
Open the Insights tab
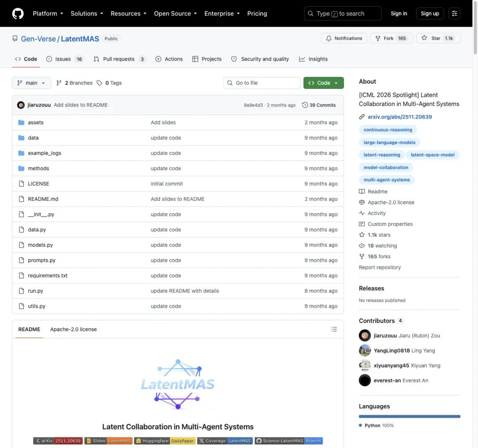click(313, 59)
